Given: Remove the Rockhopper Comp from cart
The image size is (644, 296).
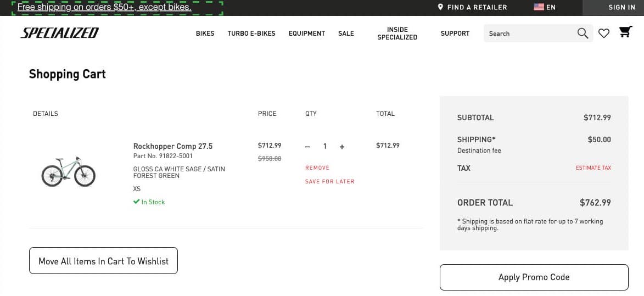Looking at the screenshot, I should pos(317,167).
